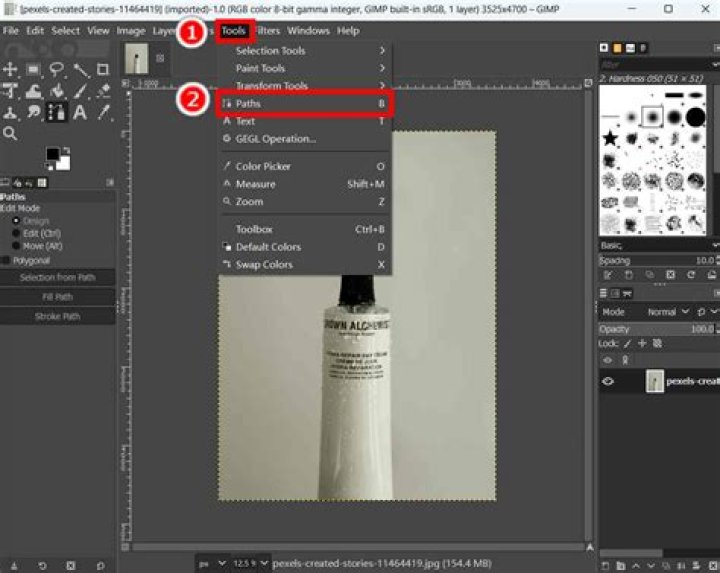Select the Text tool in toolbox
Viewport: 720px width, 573px height.
pos(80,112)
